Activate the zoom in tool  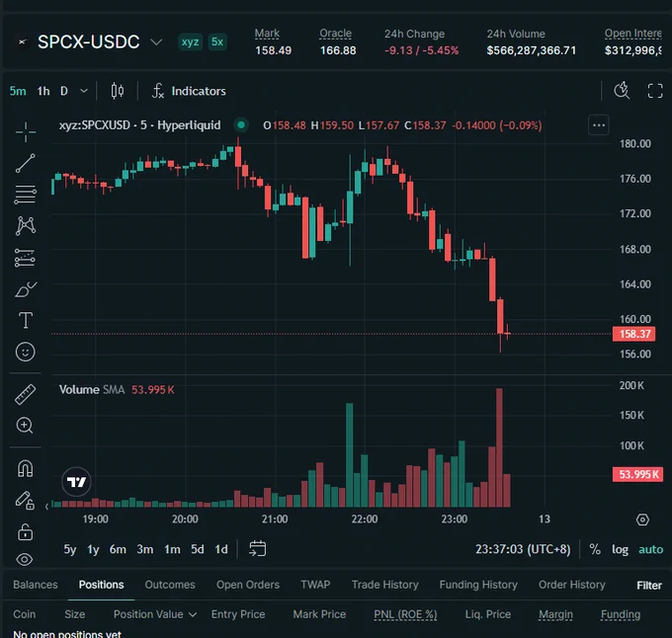click(25, 426)
